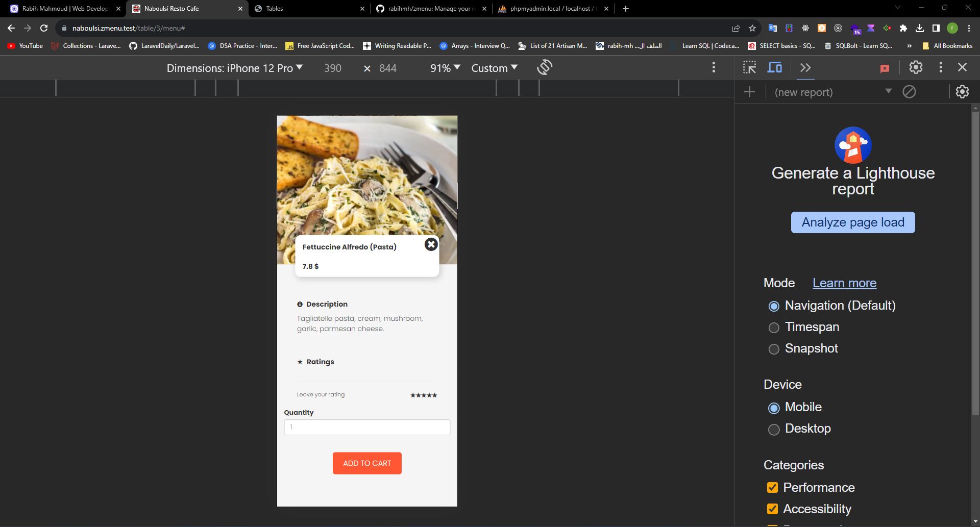Click the site lock icon in address bar

[x=64, y=28]
